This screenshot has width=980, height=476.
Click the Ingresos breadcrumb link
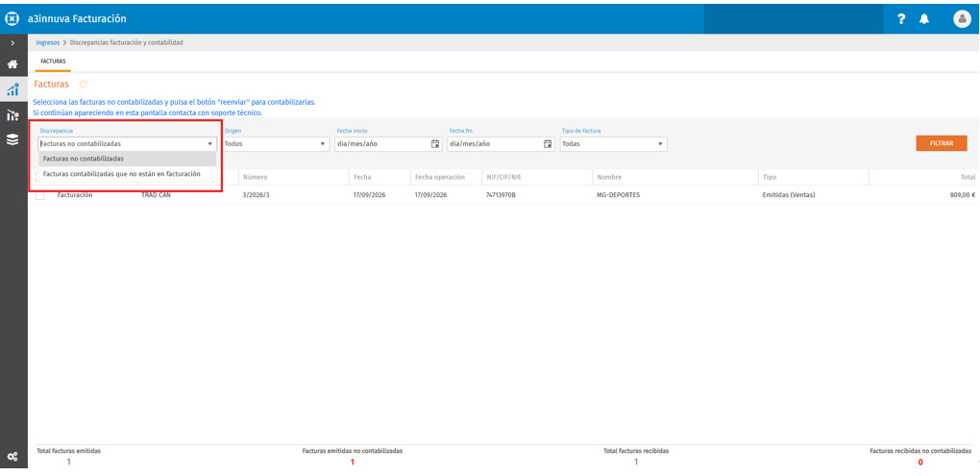48,42
